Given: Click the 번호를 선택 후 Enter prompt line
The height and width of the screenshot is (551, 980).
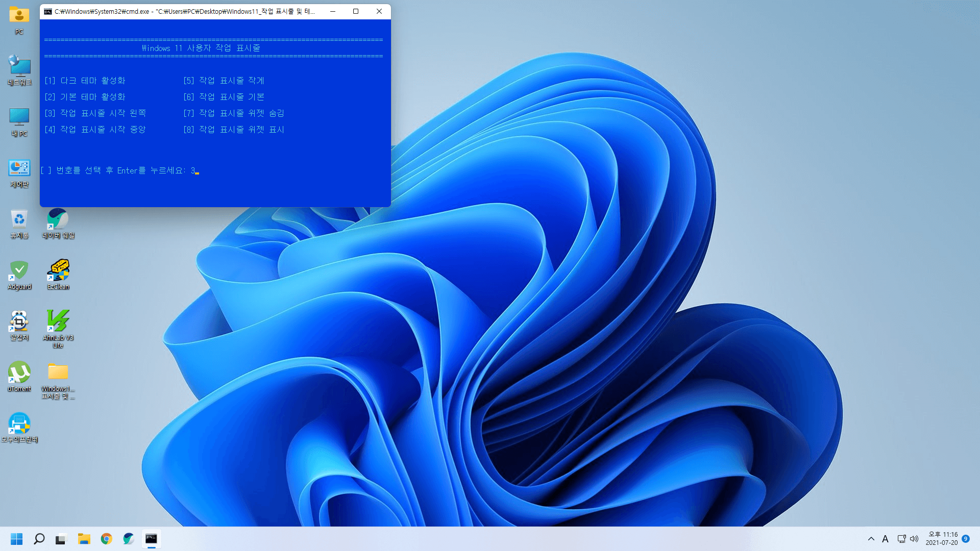Looking at the screenshot, I should click(x=119, y=170).
